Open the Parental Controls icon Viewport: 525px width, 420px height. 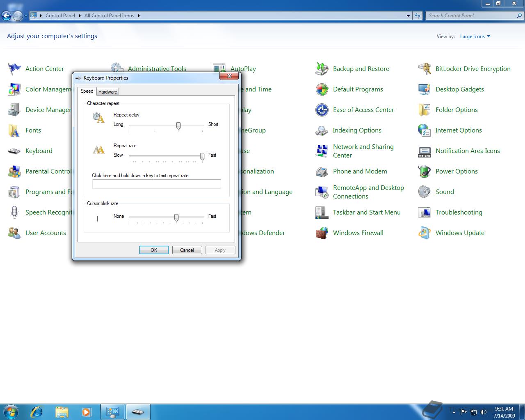(x=14, y=171)
